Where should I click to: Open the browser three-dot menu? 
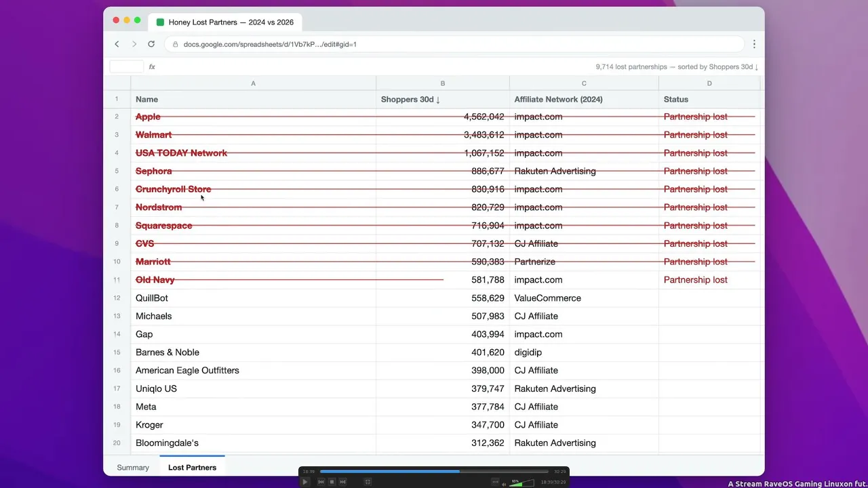754,44
